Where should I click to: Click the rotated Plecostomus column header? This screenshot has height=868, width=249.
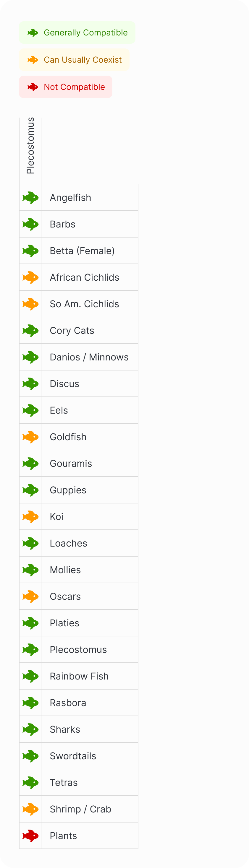tap(30, 146)
